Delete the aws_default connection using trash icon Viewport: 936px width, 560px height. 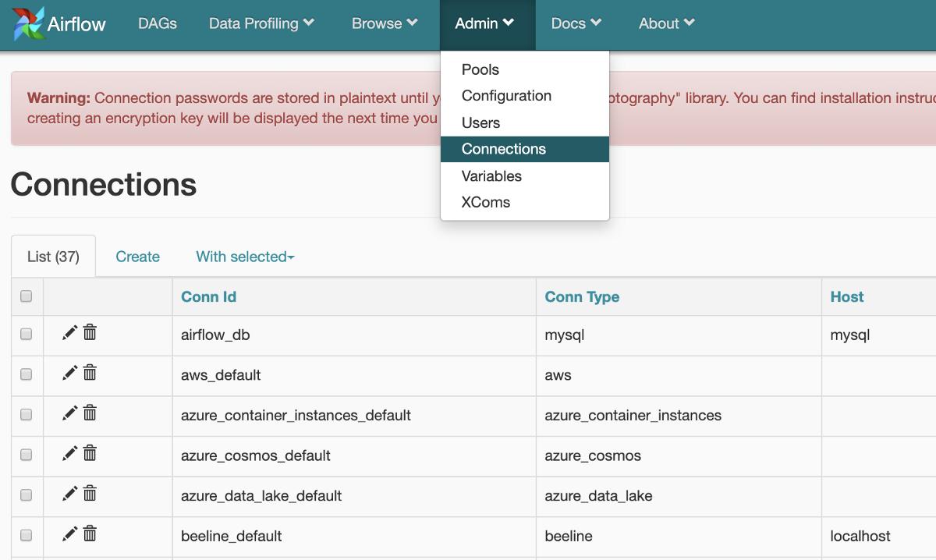point(90,373)
